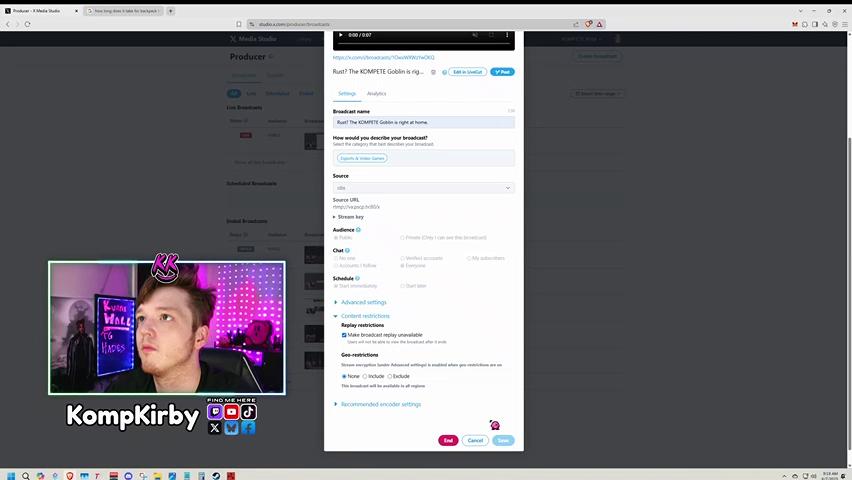
Task: Select the All filter on the Producer page
Action: (x=234, y=93)
